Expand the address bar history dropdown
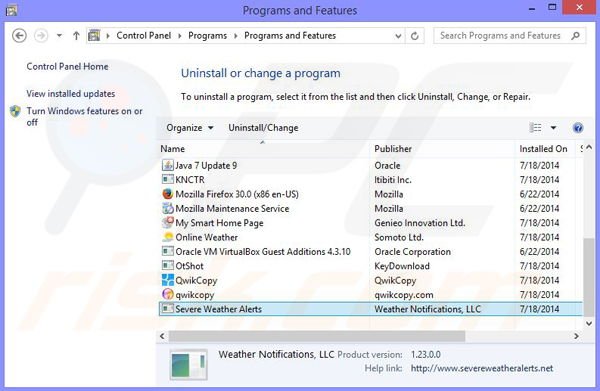Viewport: 600px width, 391px height. pyautogui.click(x=398, y=36)
